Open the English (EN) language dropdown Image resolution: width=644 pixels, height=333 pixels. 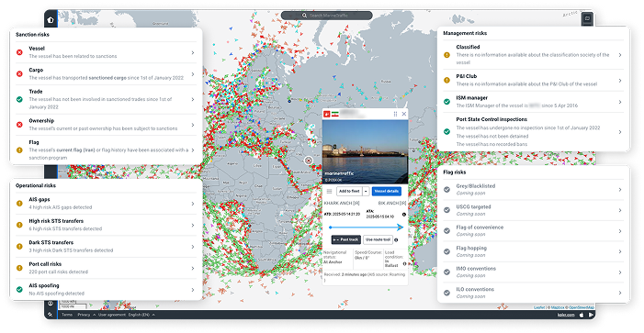[x=141, y=315]
